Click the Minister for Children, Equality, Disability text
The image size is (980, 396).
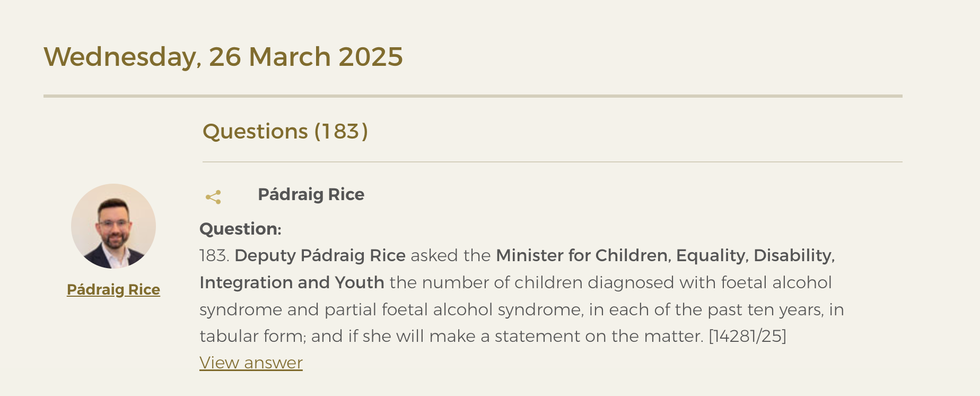pos(666,256)
